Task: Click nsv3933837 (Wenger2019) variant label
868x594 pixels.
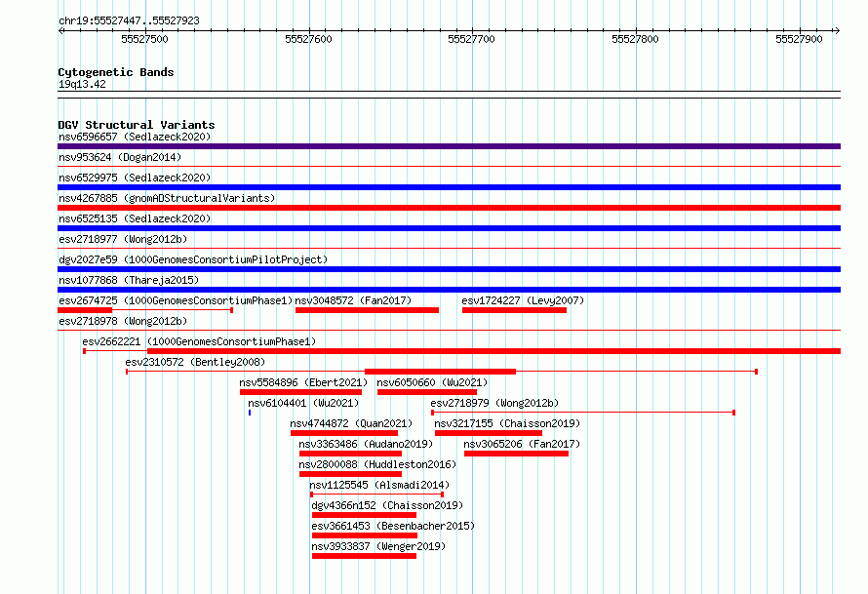Action: [378, 546]
